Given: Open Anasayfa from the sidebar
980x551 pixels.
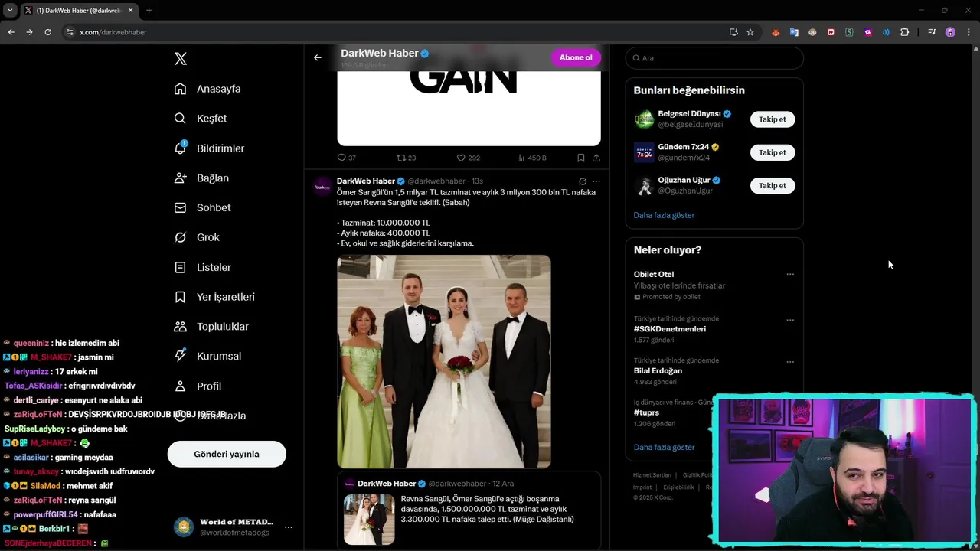Looking at the screenshot, I should pyautogui.click(x=207, y=89).
